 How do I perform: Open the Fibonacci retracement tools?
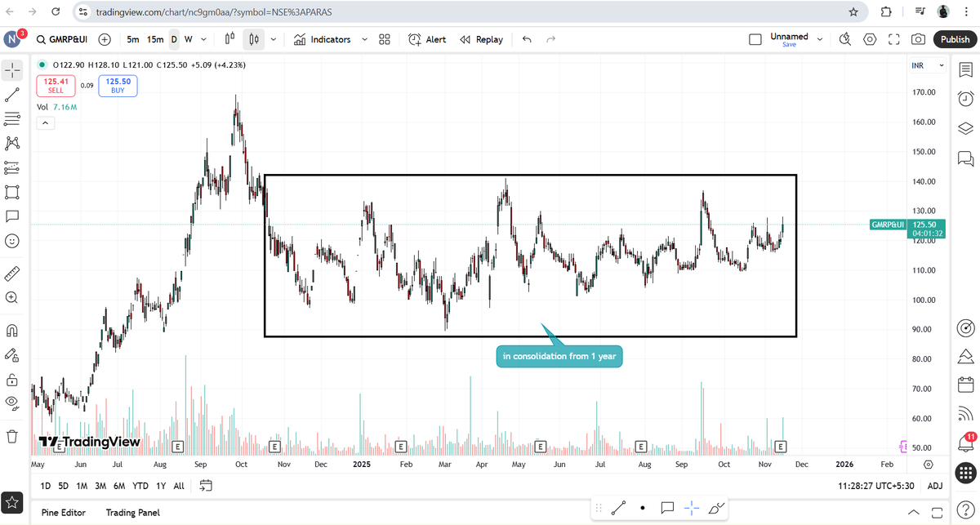(x=12, y=120)
